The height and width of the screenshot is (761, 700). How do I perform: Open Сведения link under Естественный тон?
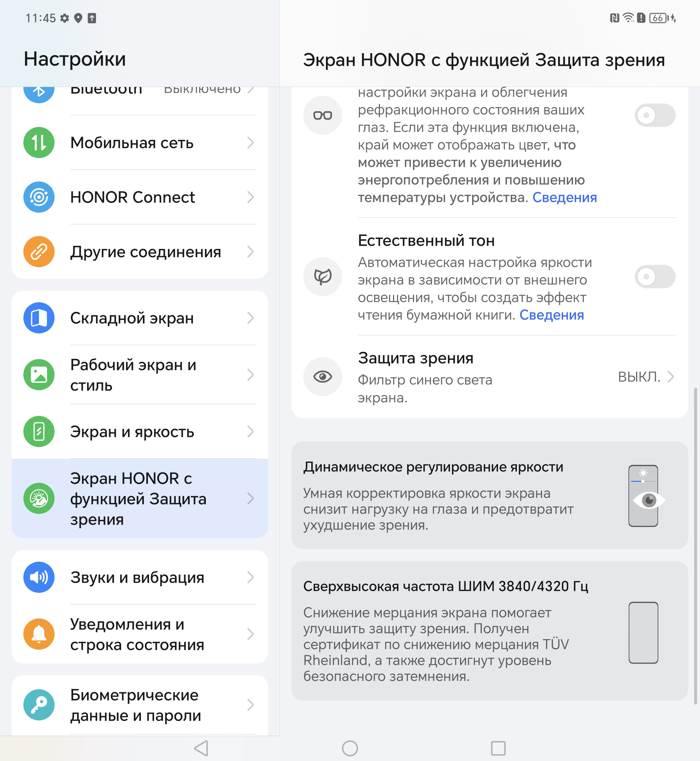(552, 315)
